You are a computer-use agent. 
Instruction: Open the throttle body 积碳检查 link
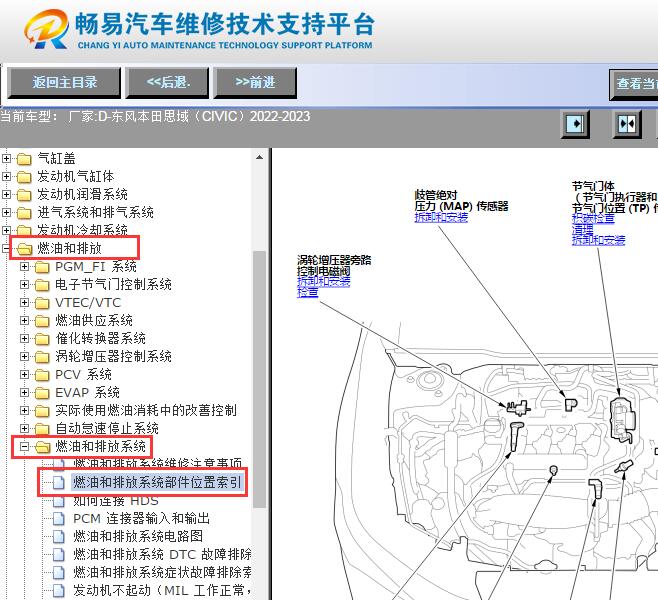(x=593, y=218)
